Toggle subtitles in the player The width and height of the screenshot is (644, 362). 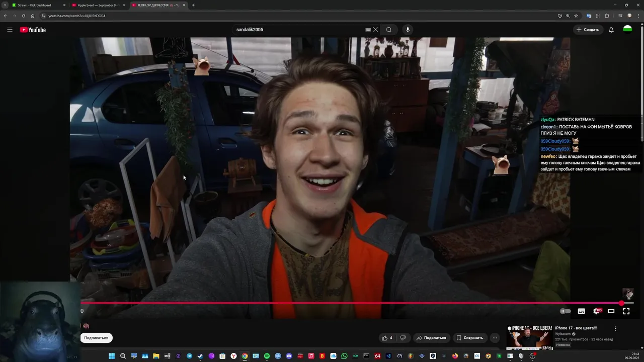click(x=581, y=311)
